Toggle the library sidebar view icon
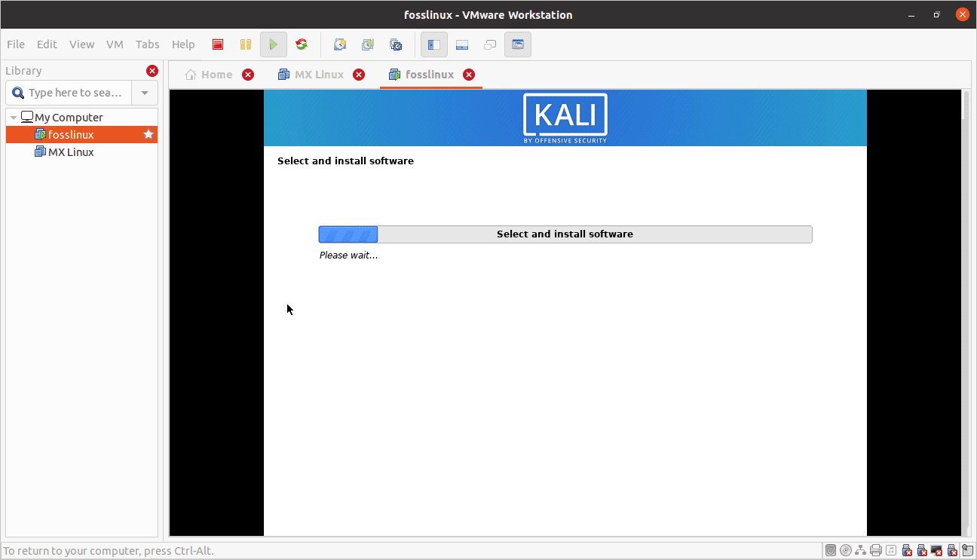Viewport: 977px width, 560px height. 434,44
